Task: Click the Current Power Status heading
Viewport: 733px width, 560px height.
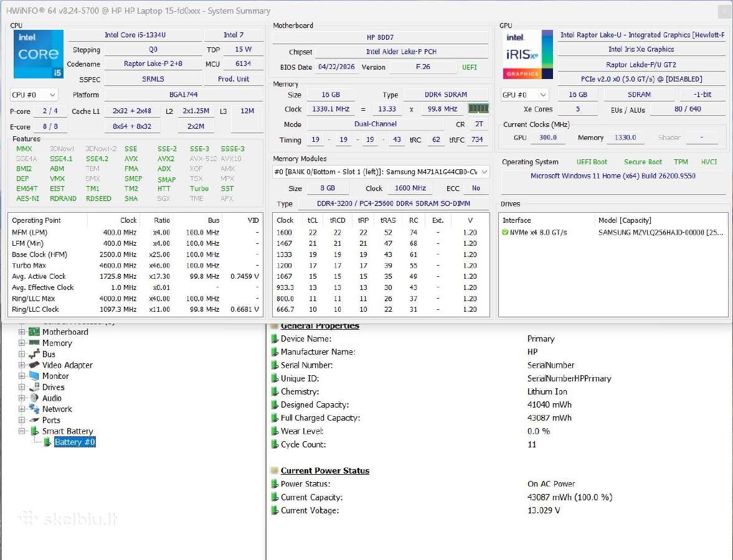Action: 325,471
